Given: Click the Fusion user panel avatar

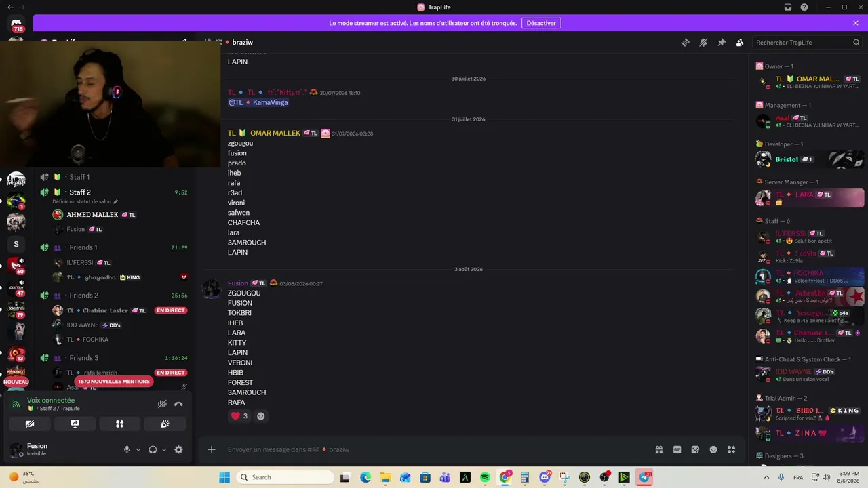Looking at the screenshot, I should [16, 449].
